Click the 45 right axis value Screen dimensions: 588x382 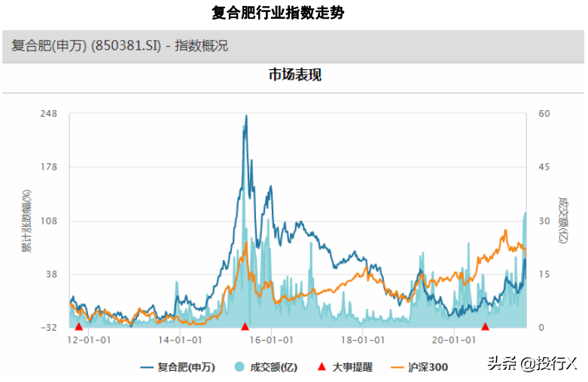[544, 167]
